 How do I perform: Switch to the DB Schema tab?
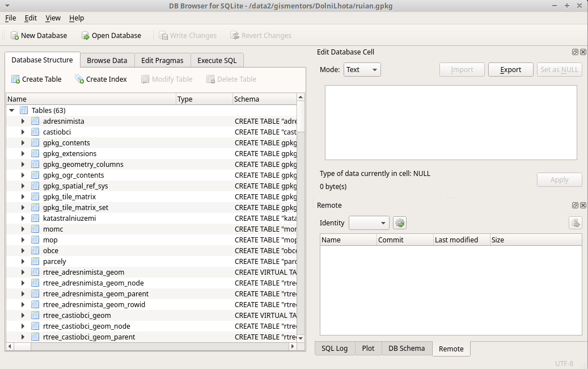pos(407,349)
